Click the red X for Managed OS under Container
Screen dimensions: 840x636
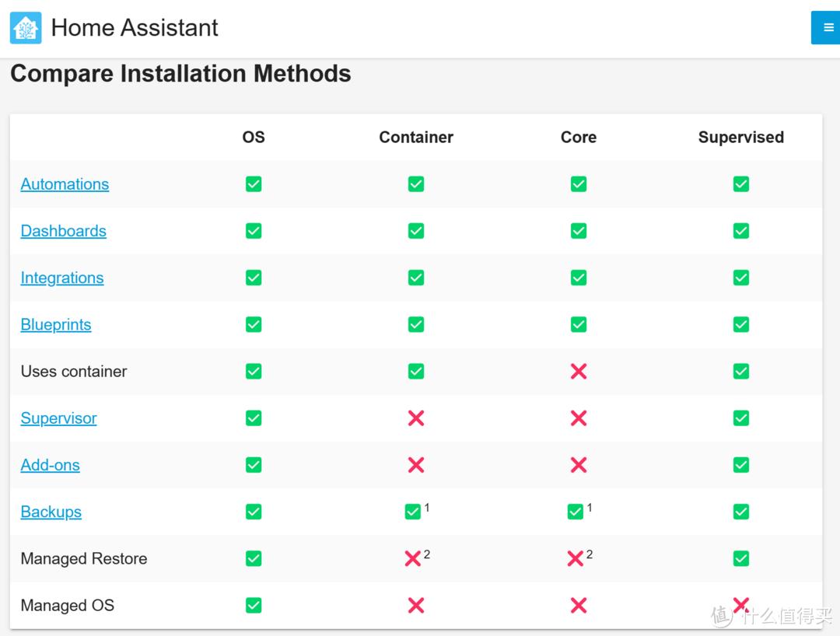point(416,605)
